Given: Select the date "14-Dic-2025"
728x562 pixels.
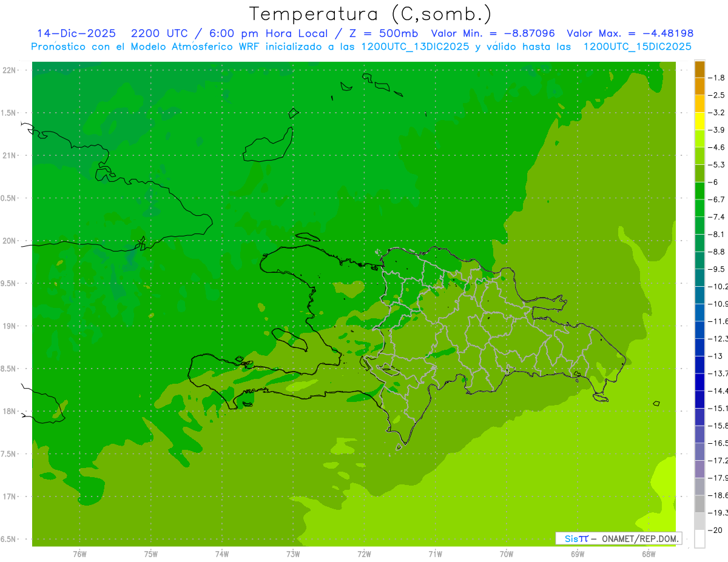Looking at the screenshot, I should (x=78, y=33).
